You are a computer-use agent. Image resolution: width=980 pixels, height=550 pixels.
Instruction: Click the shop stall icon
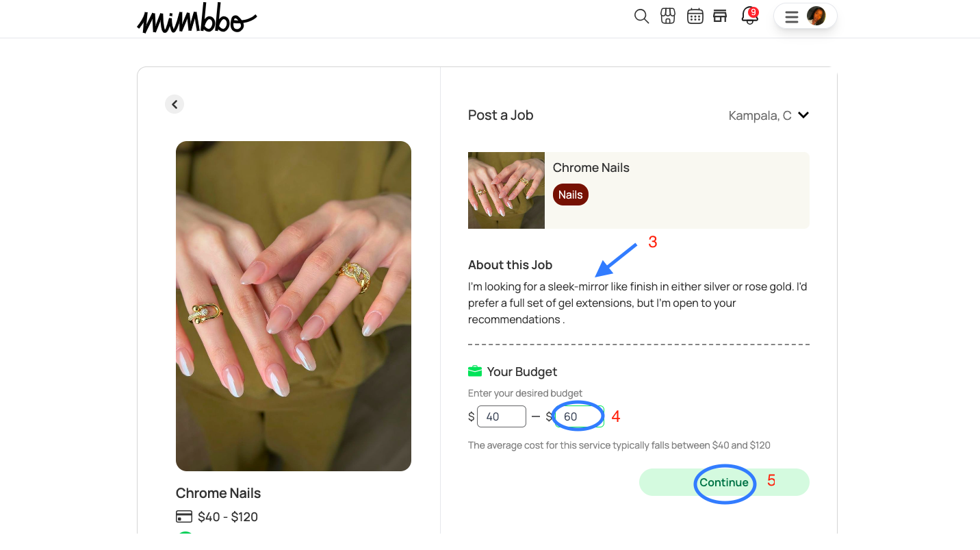point(720,16)
